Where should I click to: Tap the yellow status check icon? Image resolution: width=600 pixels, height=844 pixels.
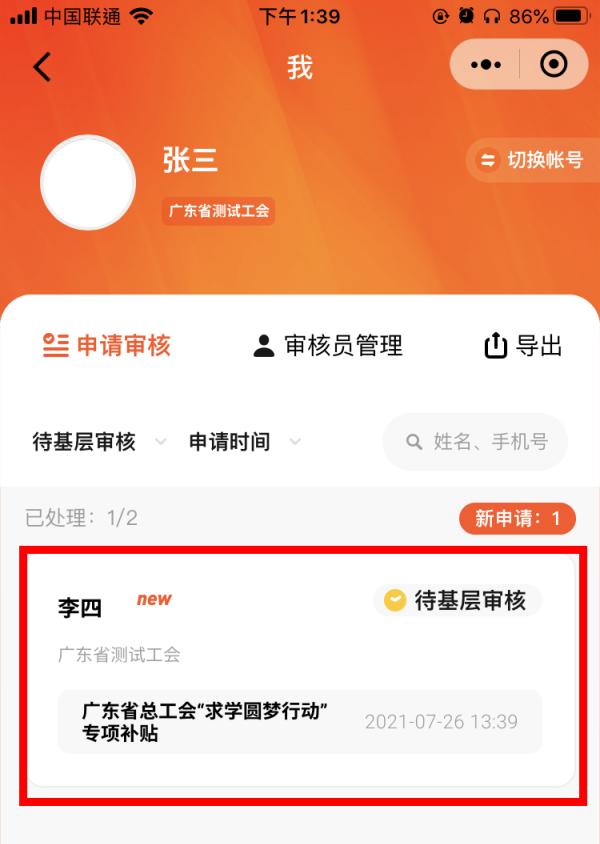point(395,600)
